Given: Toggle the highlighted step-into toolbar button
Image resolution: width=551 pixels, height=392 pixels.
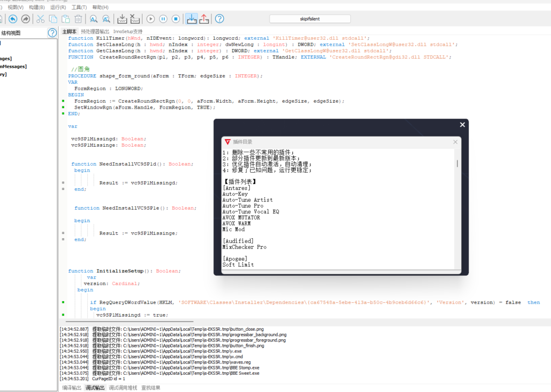Looking at the screenshot, I should (x=192, y=19).
